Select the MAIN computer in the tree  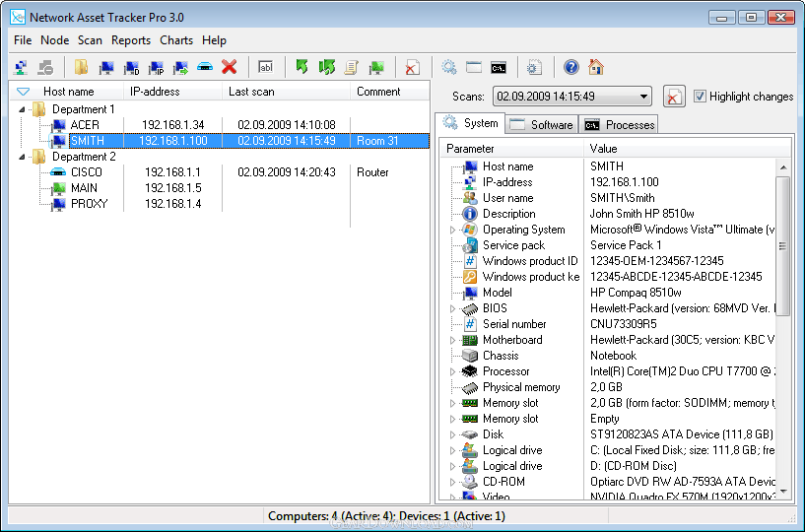pyautogui.click(x=84, y=188)
